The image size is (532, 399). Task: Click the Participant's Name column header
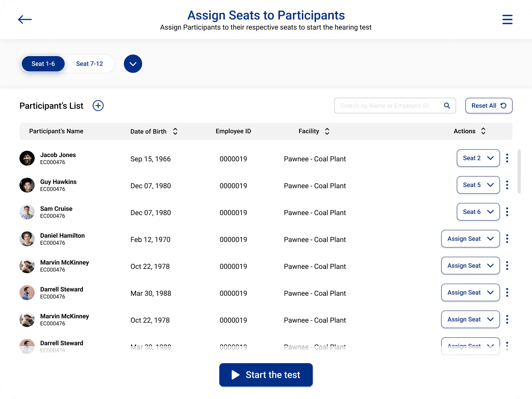point(56,131)
